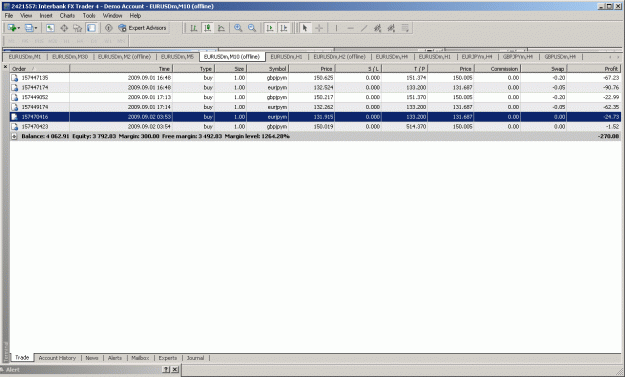Open the Account History tab
Viewport: 625px width, 377px height.
[x=57, y=358]
